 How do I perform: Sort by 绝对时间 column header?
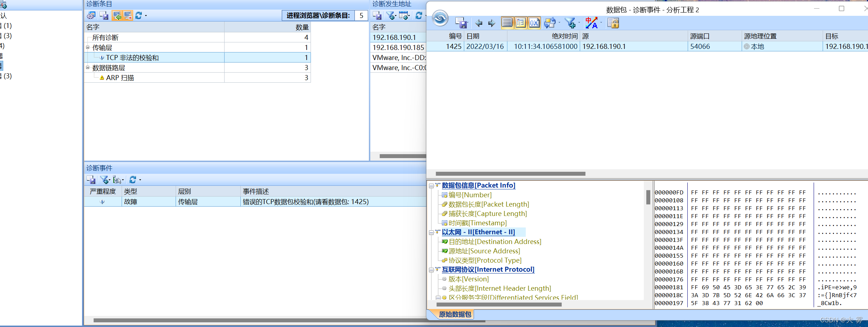click(543, 36)
